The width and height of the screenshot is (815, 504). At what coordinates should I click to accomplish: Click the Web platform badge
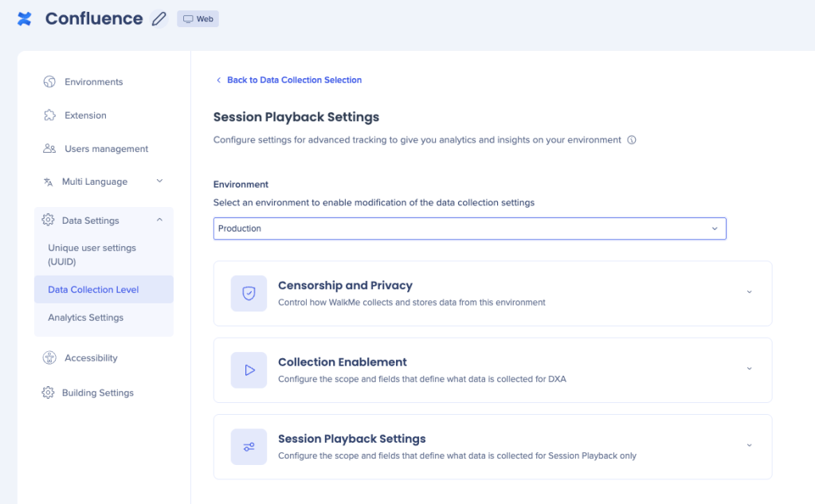click(x=198, y=19)
